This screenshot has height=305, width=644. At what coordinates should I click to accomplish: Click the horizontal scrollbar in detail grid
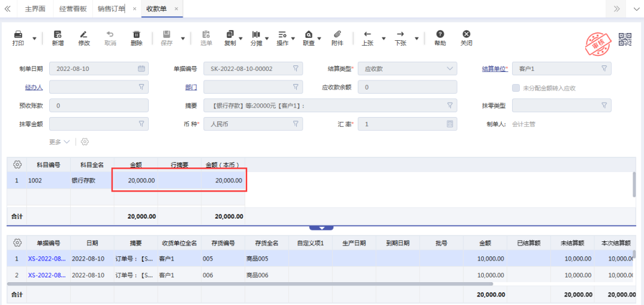click(x=252, y=284)
